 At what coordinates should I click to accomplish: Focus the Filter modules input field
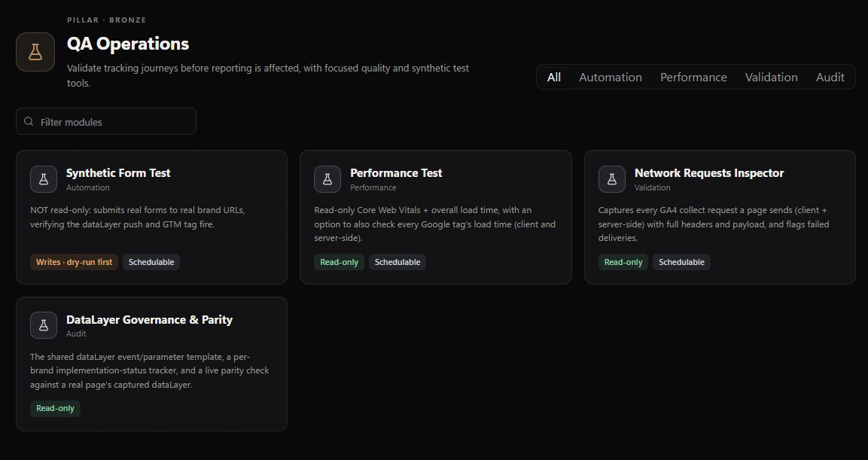tap(106, 121)
